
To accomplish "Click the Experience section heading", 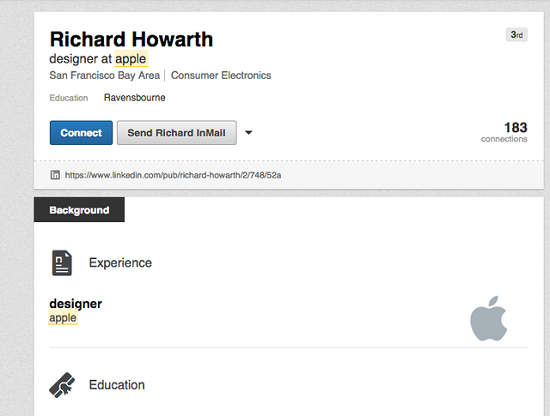I will tap(120, 263).
